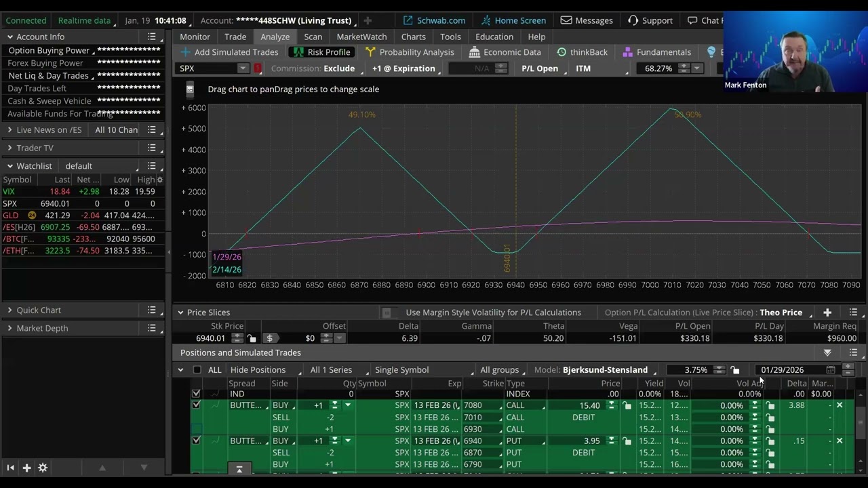Open the Market Depth panel menu icon
868x488 pixels.
(152, 328)
